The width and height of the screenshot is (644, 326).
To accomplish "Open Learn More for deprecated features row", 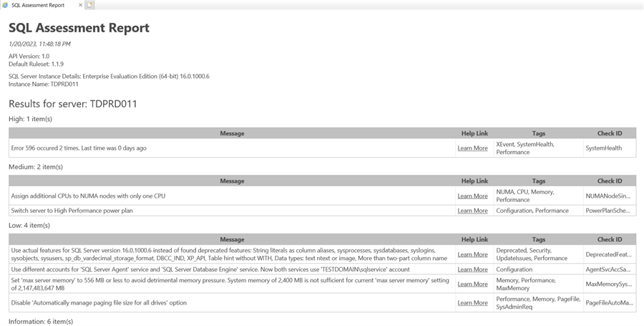I will pyautogui.click(x=472, y=254).
